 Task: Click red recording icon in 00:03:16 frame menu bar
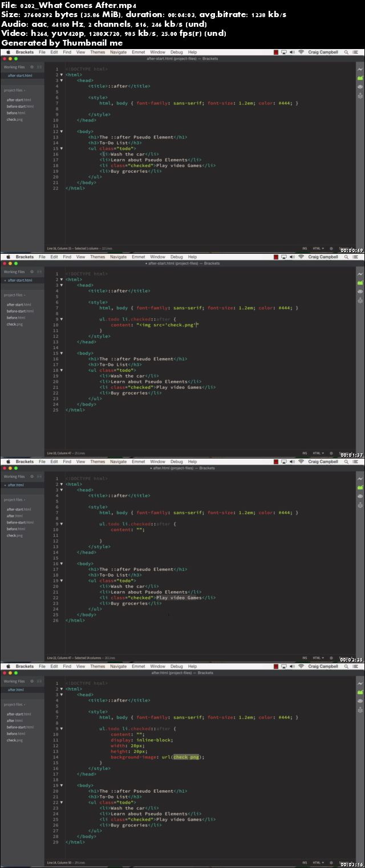(276, 666)
